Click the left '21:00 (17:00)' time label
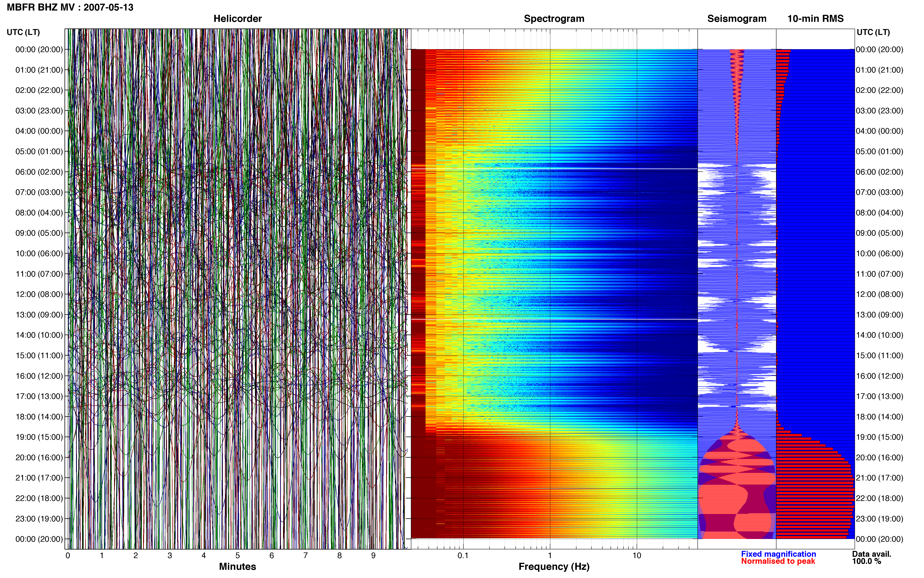This screenshot has width=924, height=578. pyautogui.click(x=39, y=478)
